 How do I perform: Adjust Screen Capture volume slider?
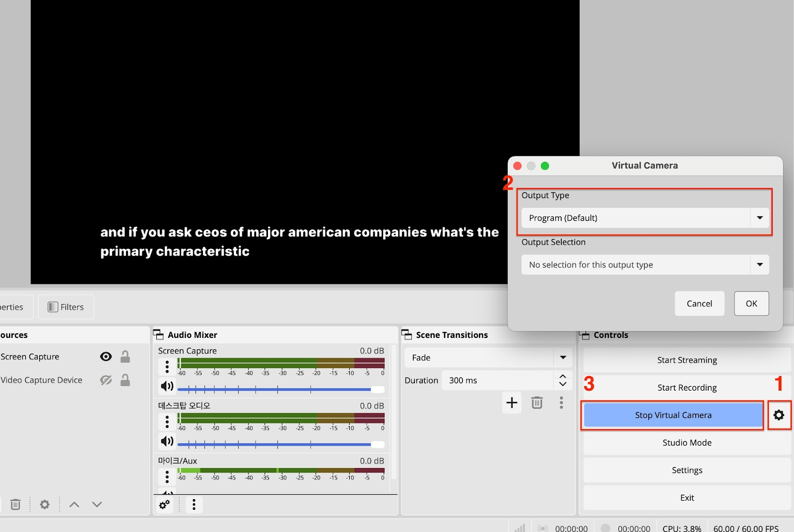pos(281,390)
